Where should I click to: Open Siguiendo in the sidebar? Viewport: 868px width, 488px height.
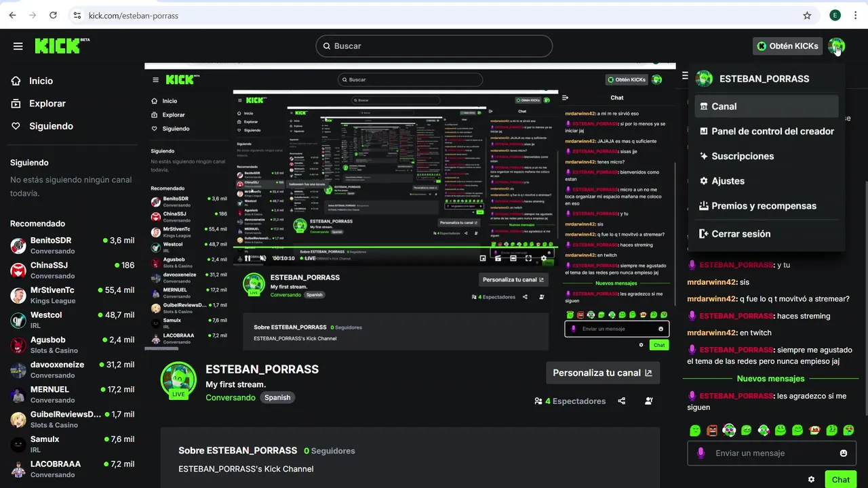tap(41, 126)
